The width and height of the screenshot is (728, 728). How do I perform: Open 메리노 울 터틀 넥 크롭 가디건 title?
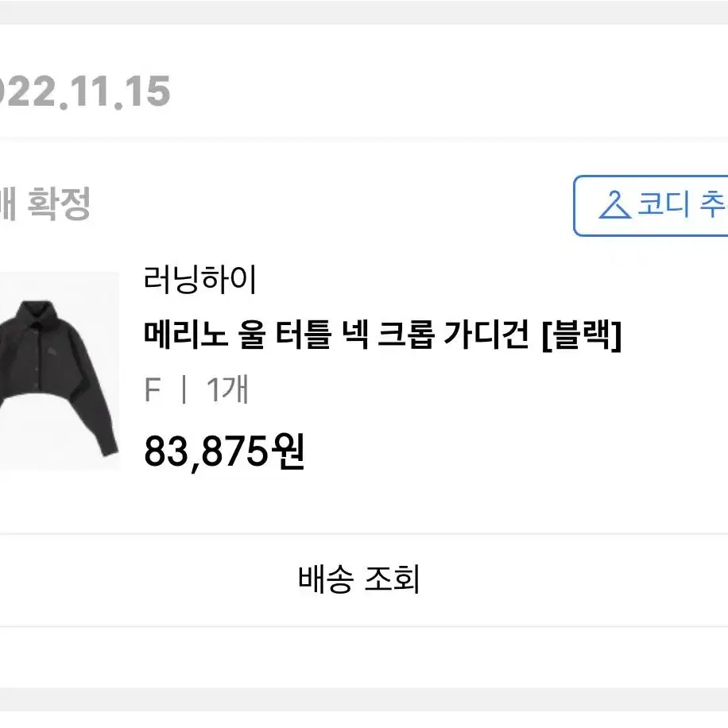pos(382,335)
